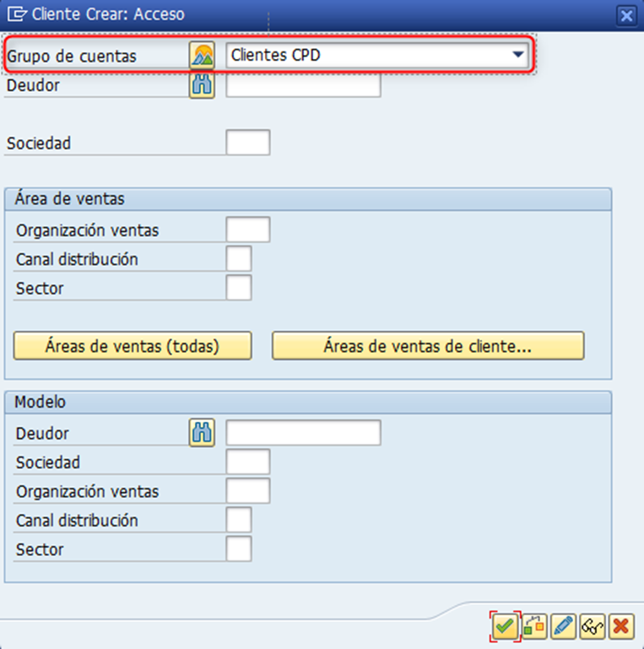Cancel with the red X icon
This screenshot has width=644, height=649.
(x=621, y=626)
